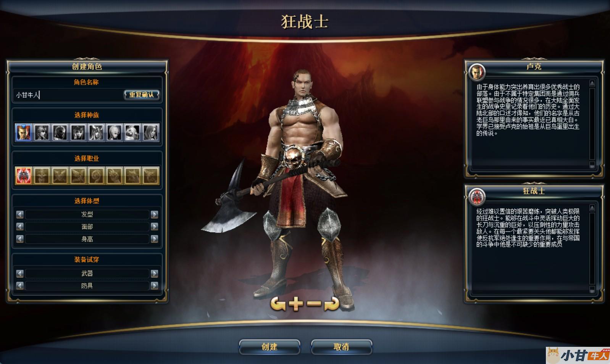Go to previous 面部 face option
This screenshot has width=610, height=364.
coord(20,227)
